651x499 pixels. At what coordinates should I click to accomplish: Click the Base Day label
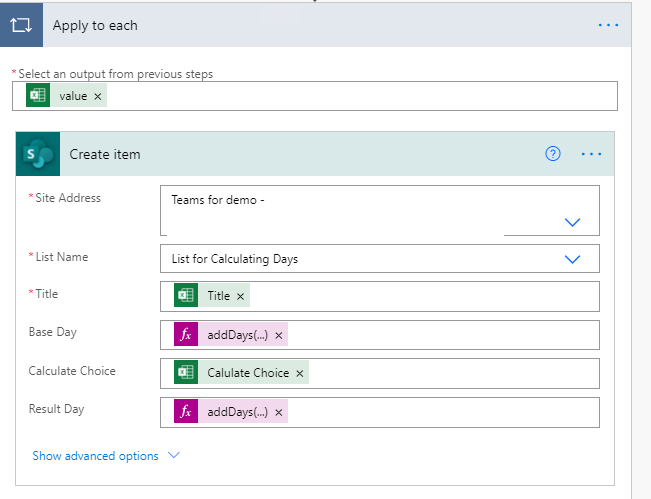click(x=53, y=332)
